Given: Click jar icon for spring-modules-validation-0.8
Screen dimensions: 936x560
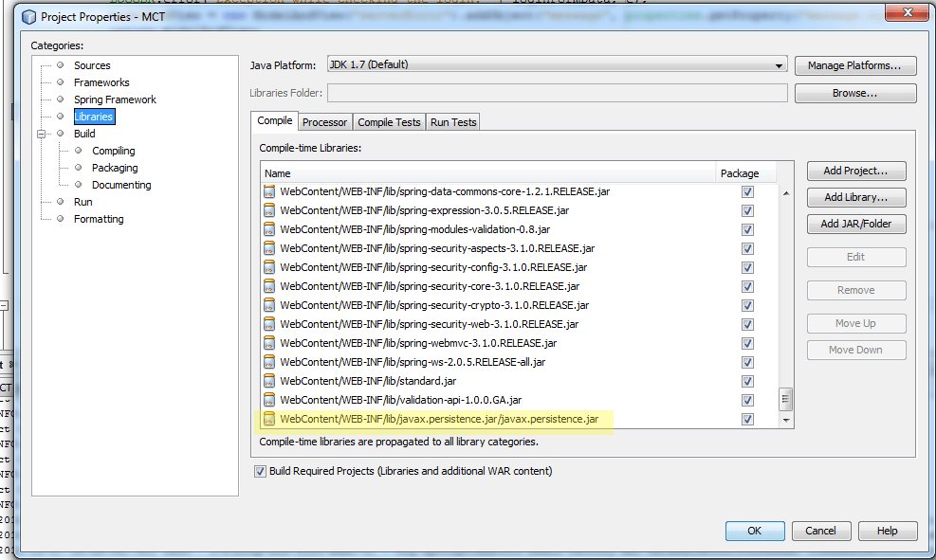Looking at the screenshot, I should [x=269, y=229].
